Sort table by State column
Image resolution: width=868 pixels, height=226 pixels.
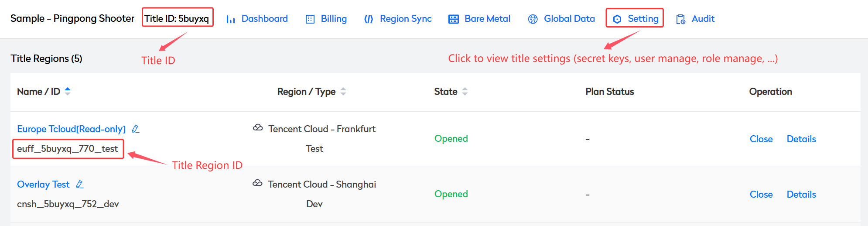point(465,91)
